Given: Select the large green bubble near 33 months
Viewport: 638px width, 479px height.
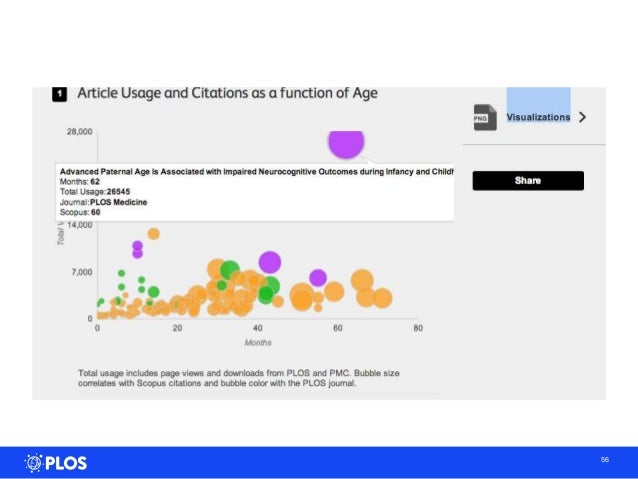Looking at the screenshot, I should 230,270.
